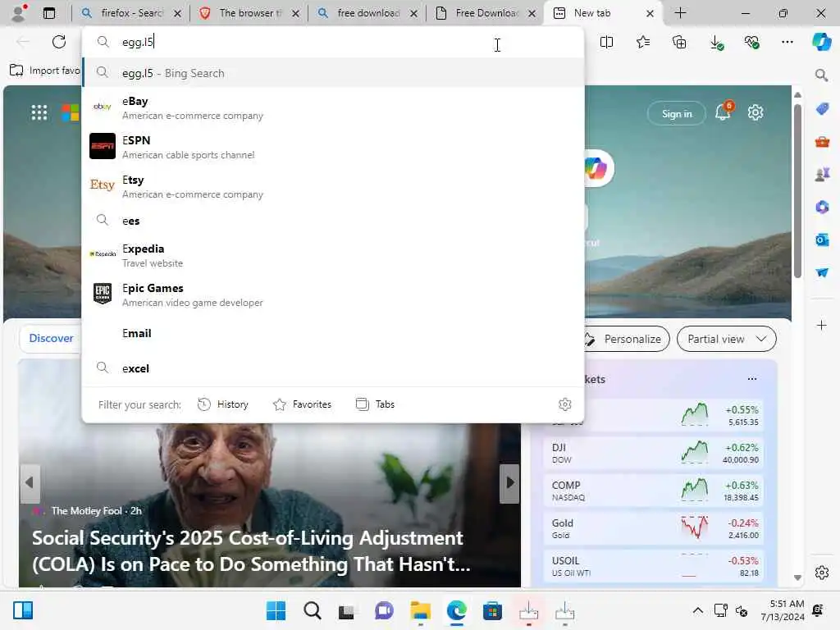Open the Discover feed tab
This screenshot has width=840, height=630.
point(51,338)
